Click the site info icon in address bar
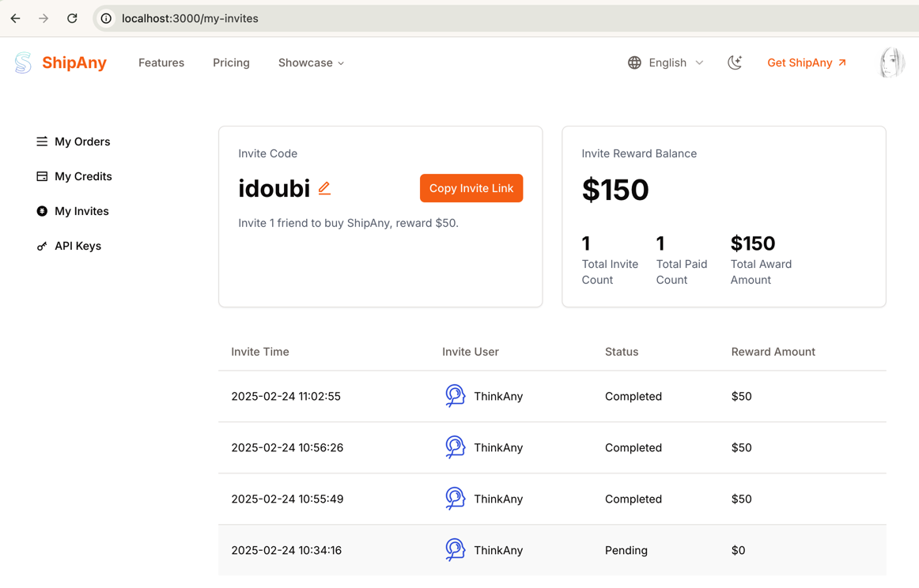Screen dimensions: 919x588 pyautogui.click(x=106, y=18)
